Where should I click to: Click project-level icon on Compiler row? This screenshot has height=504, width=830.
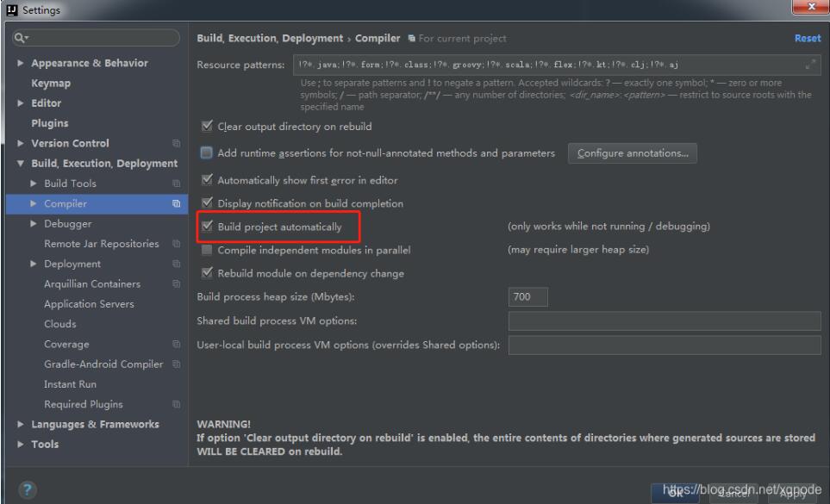click(177, 203)
